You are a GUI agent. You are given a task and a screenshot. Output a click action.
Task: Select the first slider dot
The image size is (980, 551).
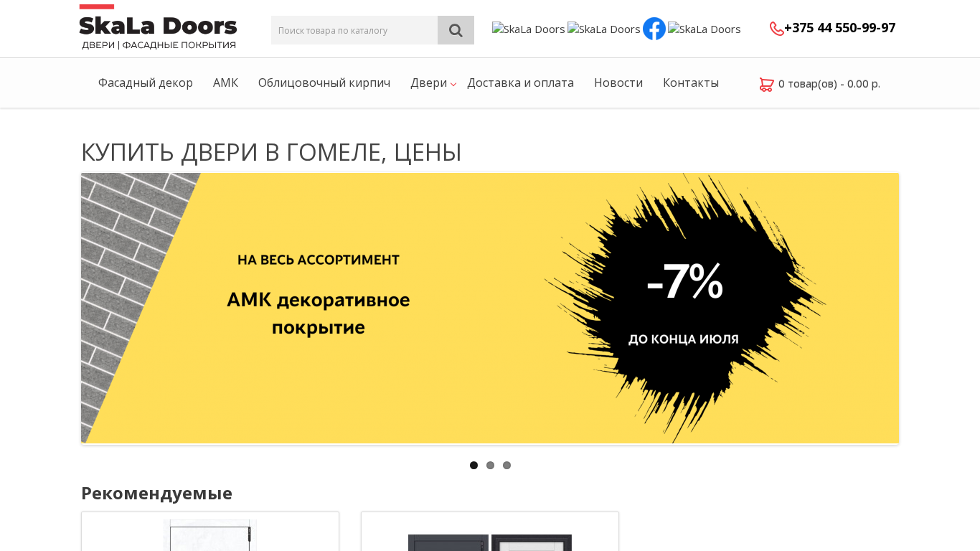[473, 466]
